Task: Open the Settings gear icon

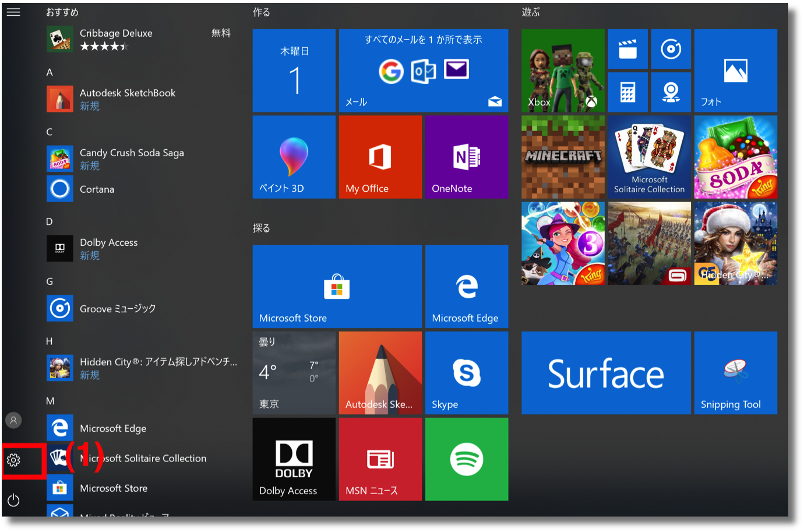Action: point(13,460)
